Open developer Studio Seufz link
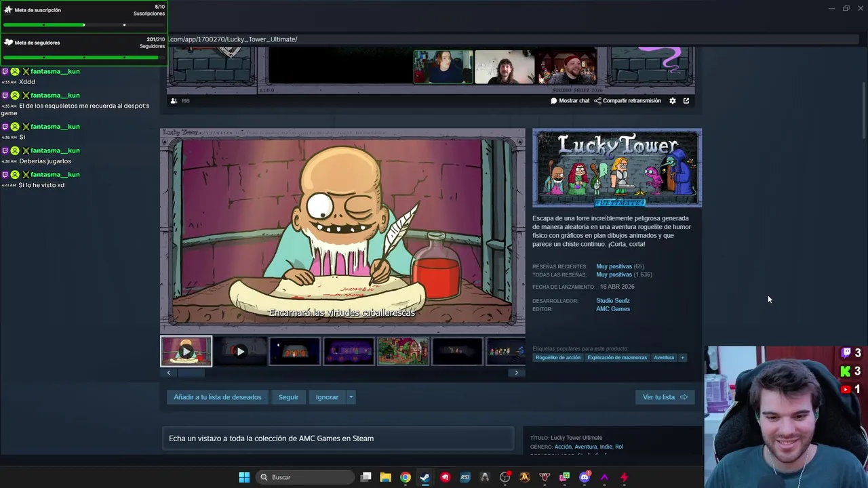This screenshot has height=488, width=868. pos(613,301)
